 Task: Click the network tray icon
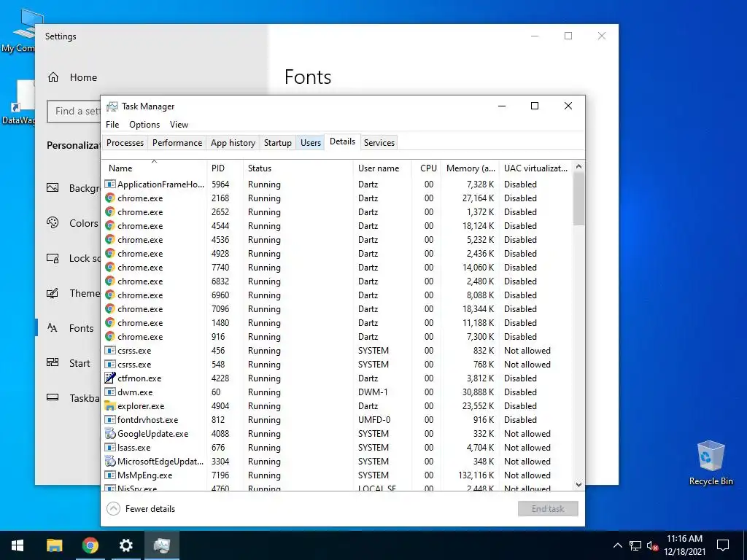click(x=635, y=545)
